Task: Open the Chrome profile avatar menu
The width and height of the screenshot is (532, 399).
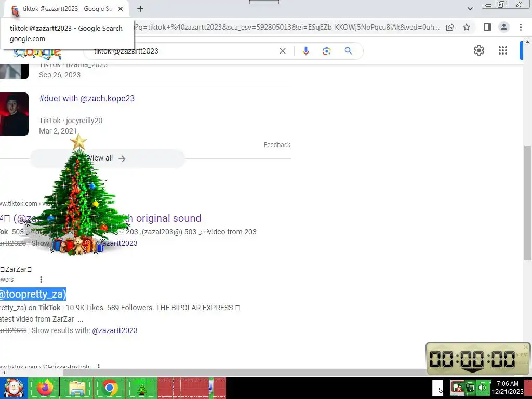Action: point(504,27)
